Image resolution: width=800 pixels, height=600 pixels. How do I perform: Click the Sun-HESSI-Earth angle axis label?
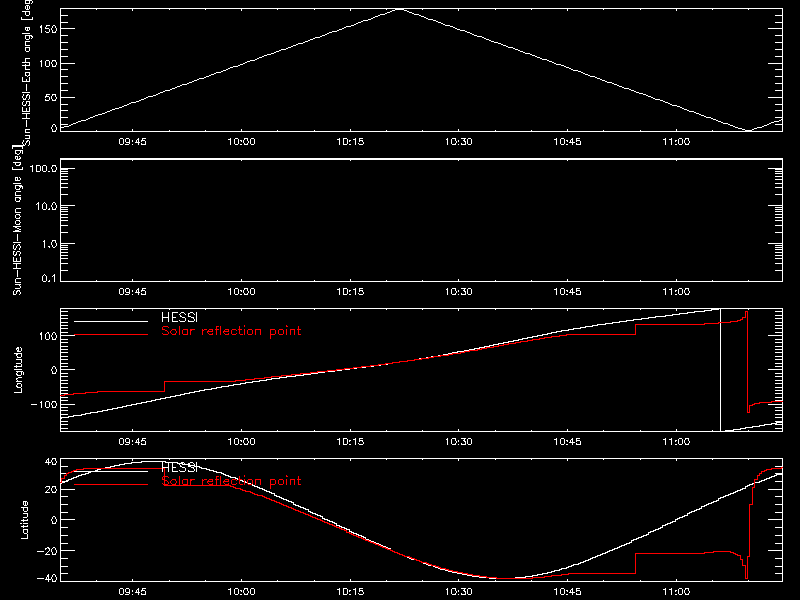(x=27, y=73)
